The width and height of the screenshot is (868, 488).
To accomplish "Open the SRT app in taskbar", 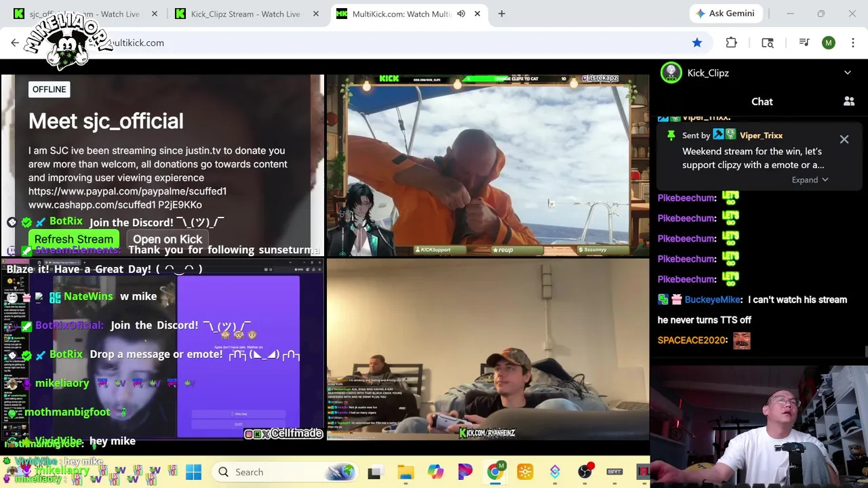I will tap(614, 472).
